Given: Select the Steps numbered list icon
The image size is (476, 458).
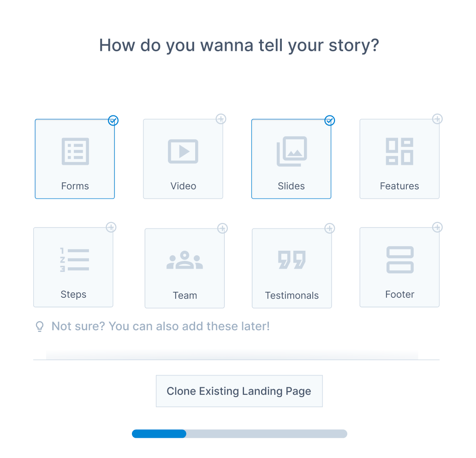Looking at the screenshot, I should [73, 259].
